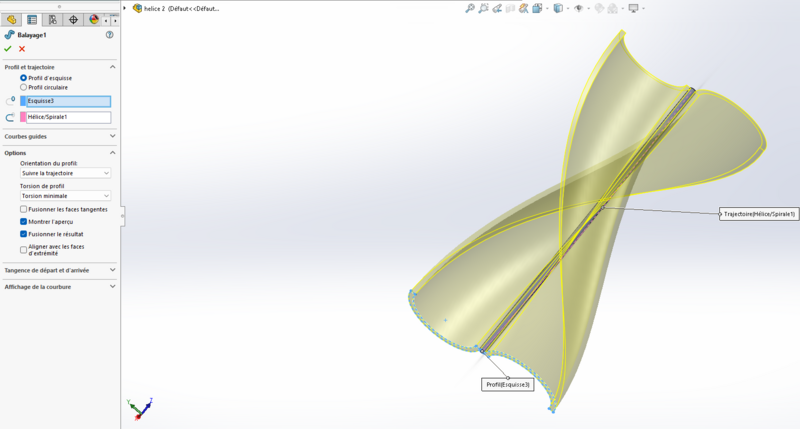Open the FeatureManager design tree tab
The image size is (800, 429).
pyautogui.click(x=11, y=20)
